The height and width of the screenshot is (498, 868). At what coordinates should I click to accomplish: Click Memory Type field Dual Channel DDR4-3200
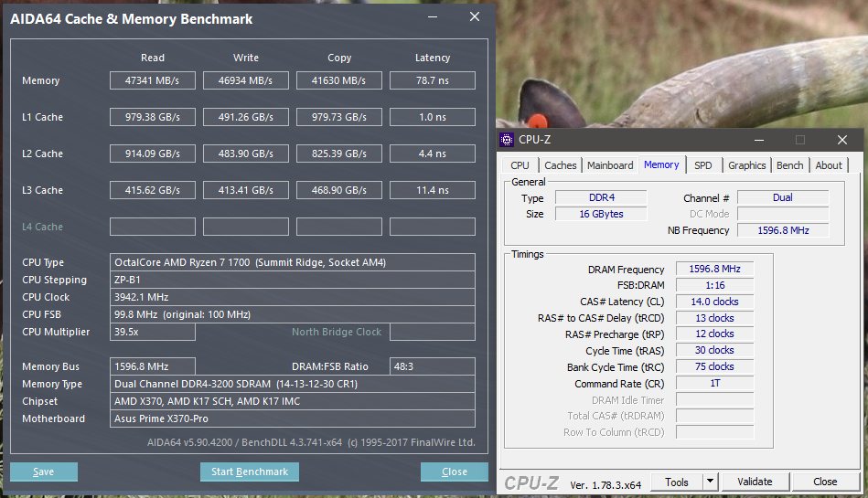[293, 384]
